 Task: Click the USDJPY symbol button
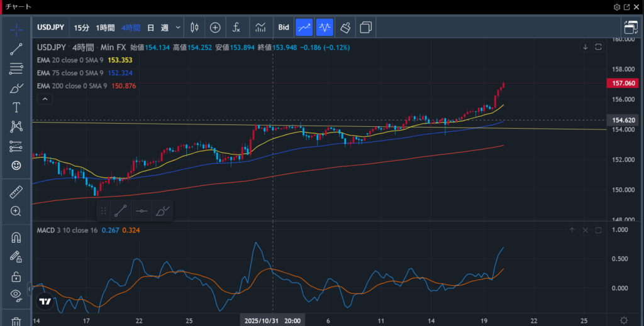click(52, 28)
